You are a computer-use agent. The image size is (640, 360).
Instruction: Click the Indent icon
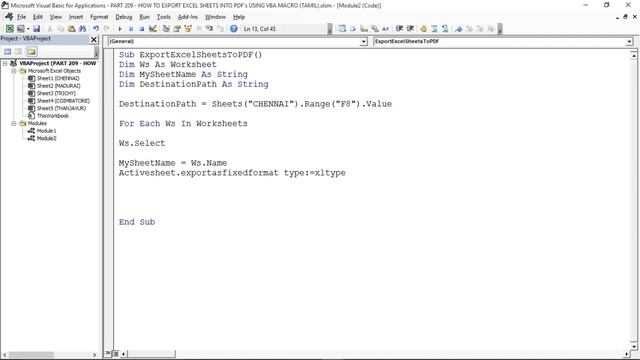click(399, 29)
